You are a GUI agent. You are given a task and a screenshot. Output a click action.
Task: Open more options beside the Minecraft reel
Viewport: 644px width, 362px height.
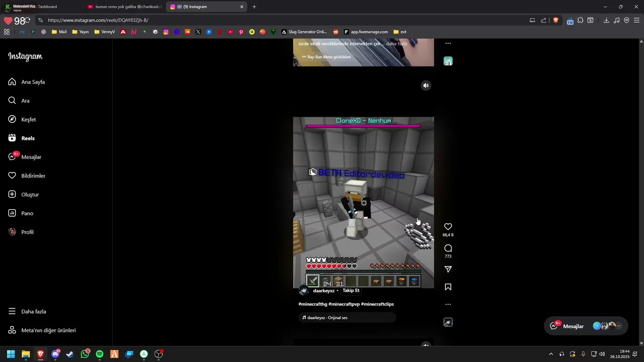coord(448,304)
